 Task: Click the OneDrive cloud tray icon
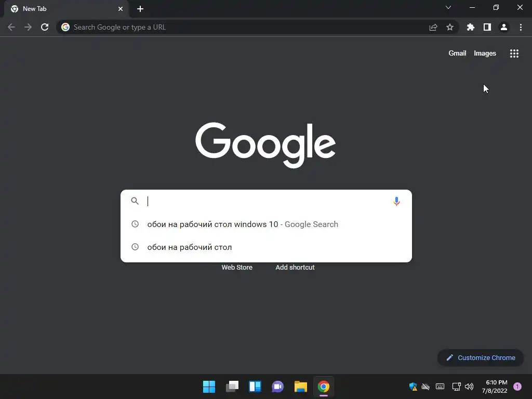pyautogui.click(x=425, y=387)
